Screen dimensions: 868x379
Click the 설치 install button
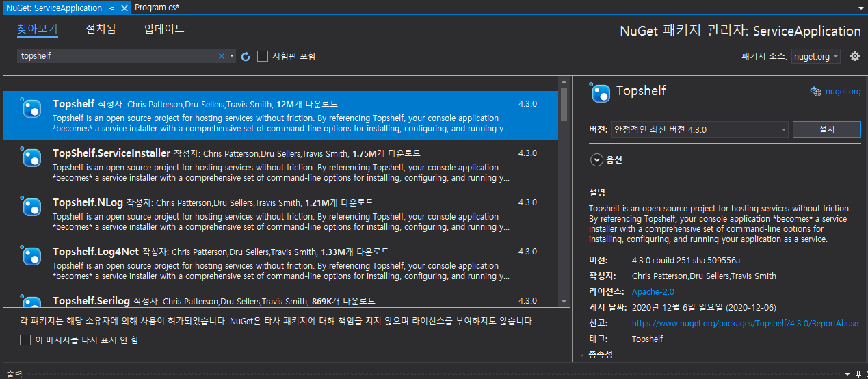coord(826,129)
